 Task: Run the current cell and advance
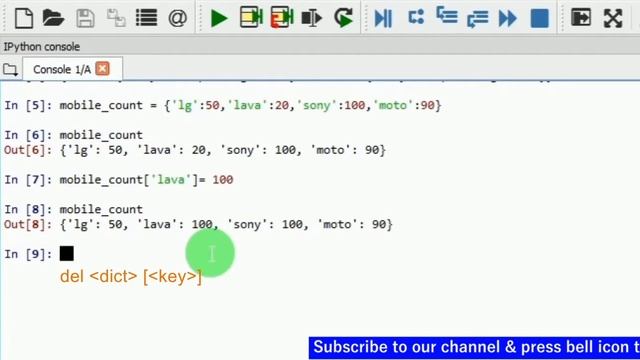pyautogui.click(x=282, y=18)
